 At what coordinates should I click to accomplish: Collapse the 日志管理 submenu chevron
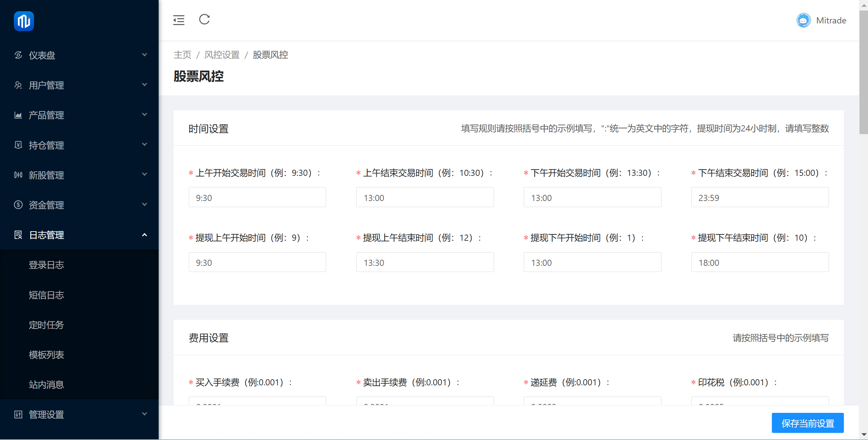pos(144,235)
